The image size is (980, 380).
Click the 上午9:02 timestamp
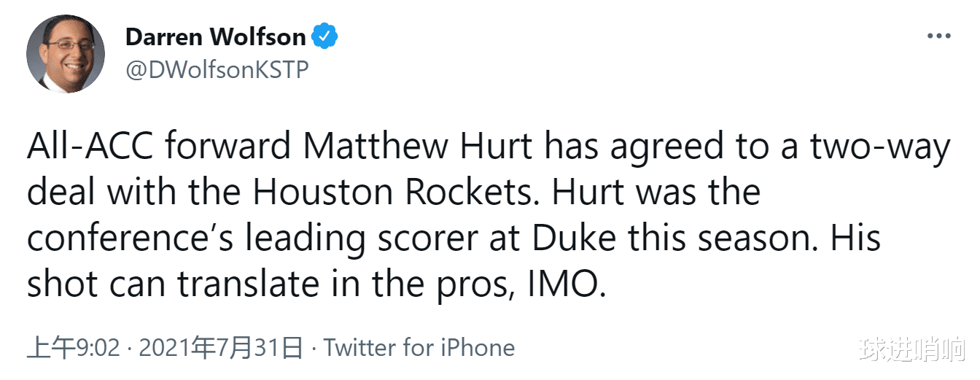73,347
